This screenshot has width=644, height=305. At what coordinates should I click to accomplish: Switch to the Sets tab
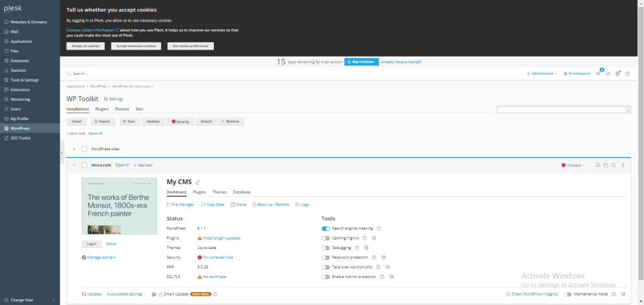139,109
